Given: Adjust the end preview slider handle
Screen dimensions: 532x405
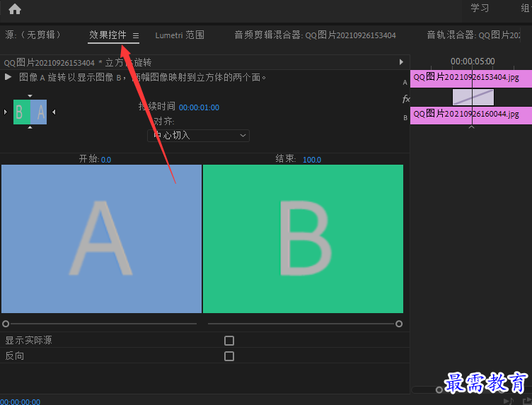Looking at the screenshot, I should 399,324.
